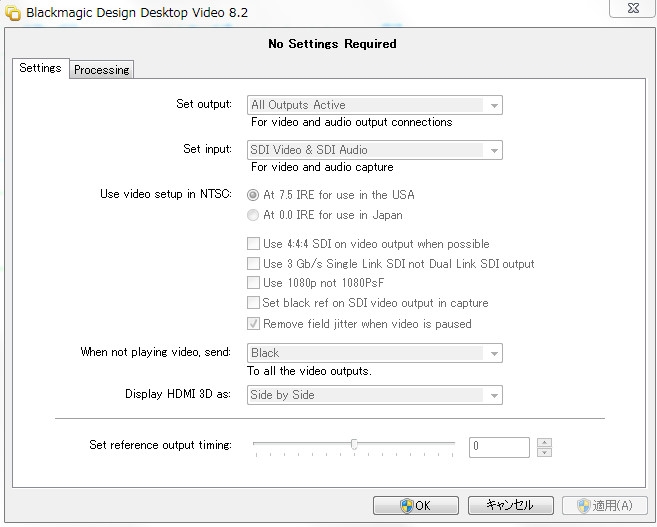The height and width of the screenshot is (527, 657).
Task: Select the Settings tab
Action: click(x=41, y=69)
